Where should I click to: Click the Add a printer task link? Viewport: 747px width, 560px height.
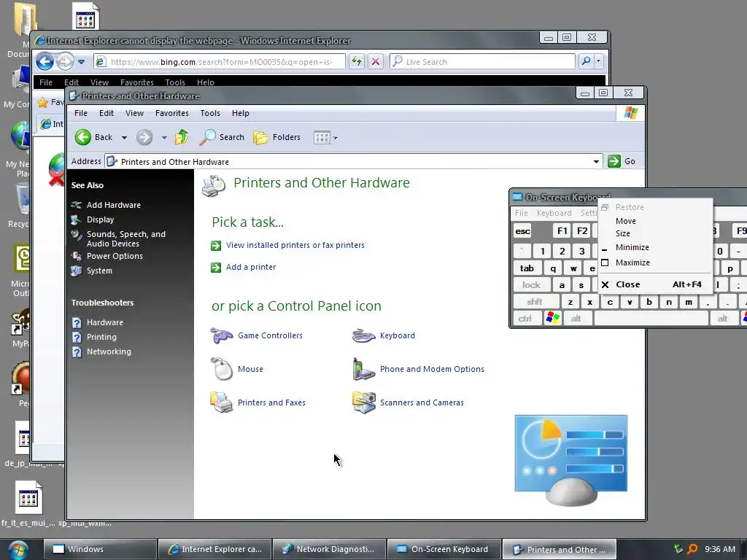[x=251, y=267]
